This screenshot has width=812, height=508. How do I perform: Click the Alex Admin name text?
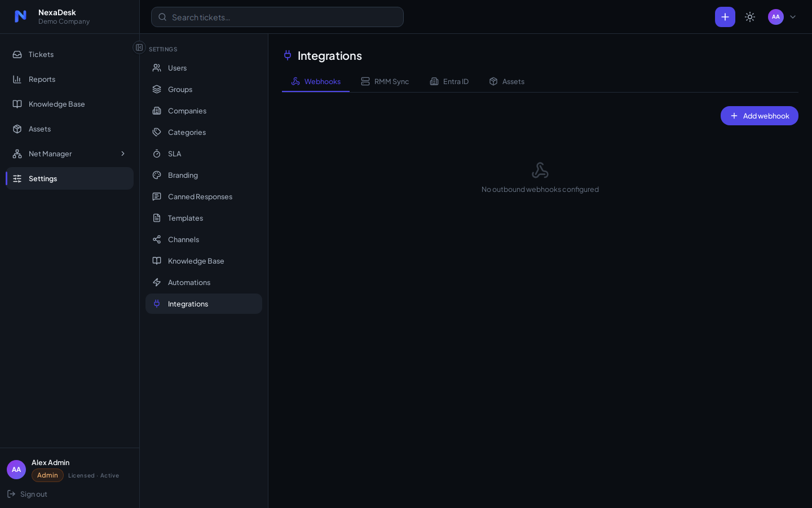[51, 462]
